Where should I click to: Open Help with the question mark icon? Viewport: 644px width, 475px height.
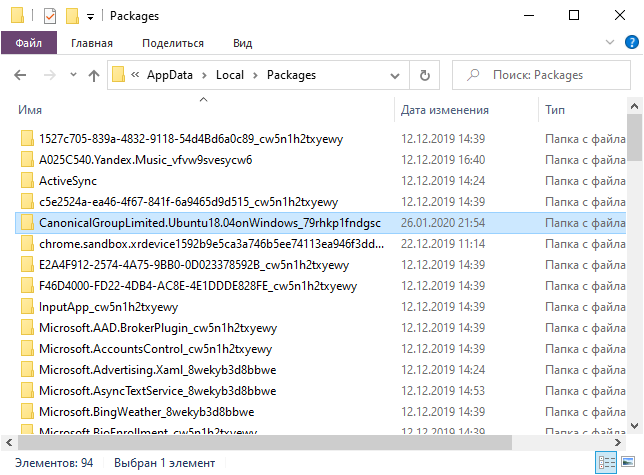click(x=632, y=42)
